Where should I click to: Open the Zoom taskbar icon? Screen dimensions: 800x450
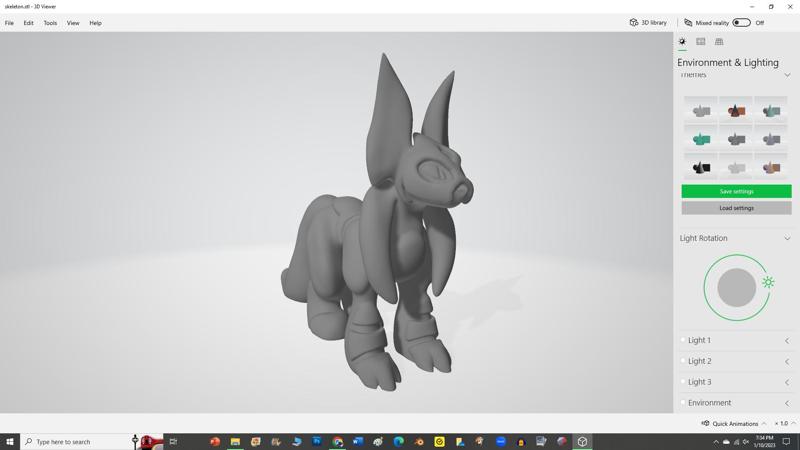point(501,441)
